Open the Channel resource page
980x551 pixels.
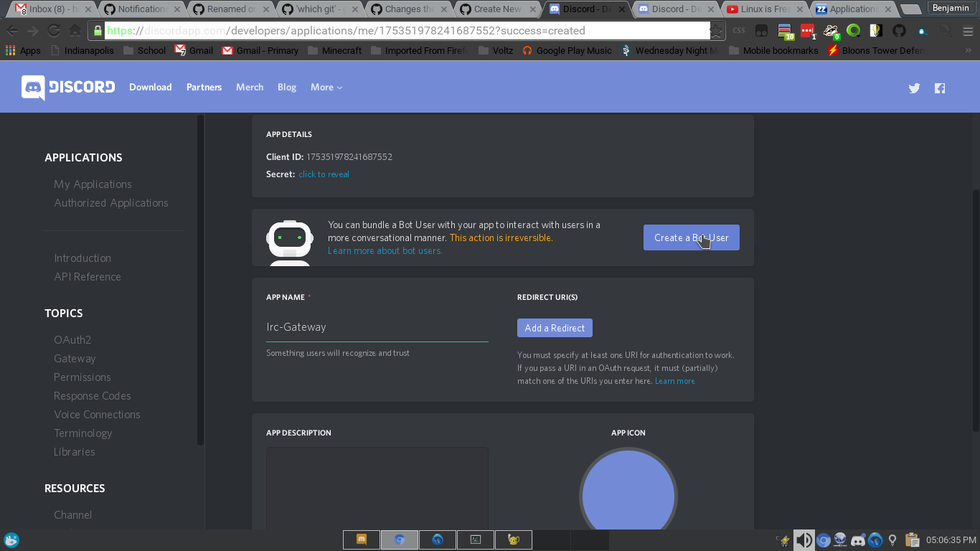(73, 515)
